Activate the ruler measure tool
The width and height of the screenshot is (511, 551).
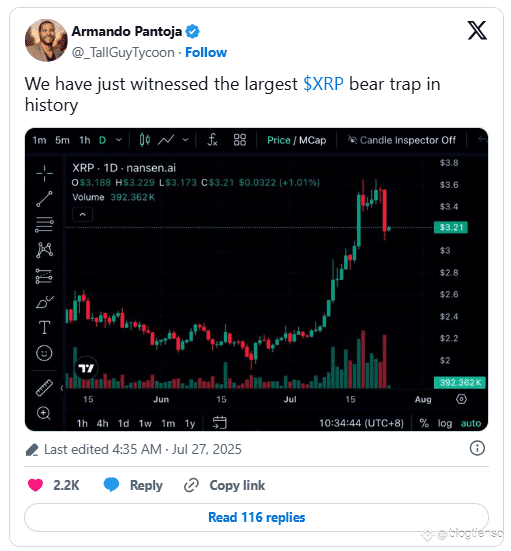(x=44, y=388)
